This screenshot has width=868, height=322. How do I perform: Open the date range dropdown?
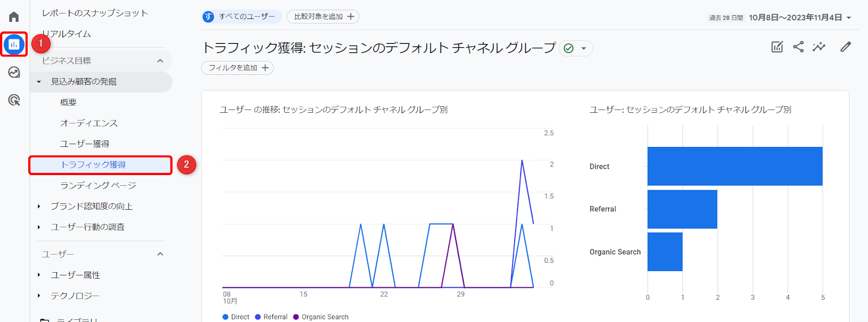pyautogui.click(x=800, y=17)
